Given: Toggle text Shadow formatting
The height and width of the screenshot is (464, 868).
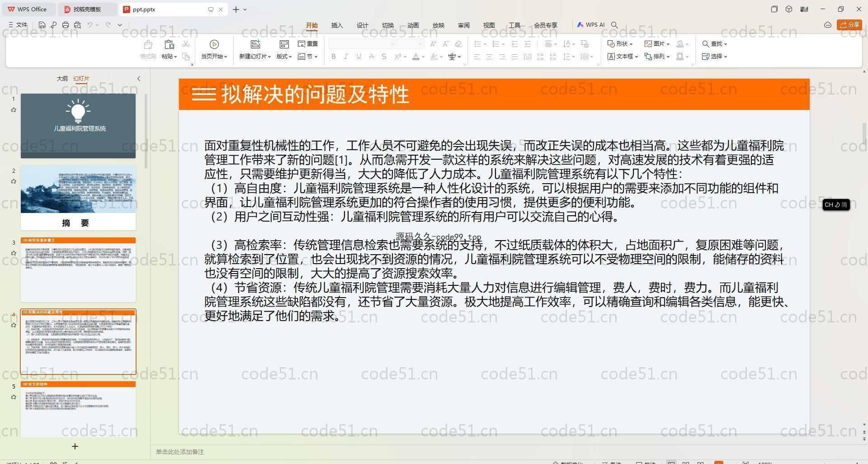Looking at the screenshot, I should click(x=384, y=57).
